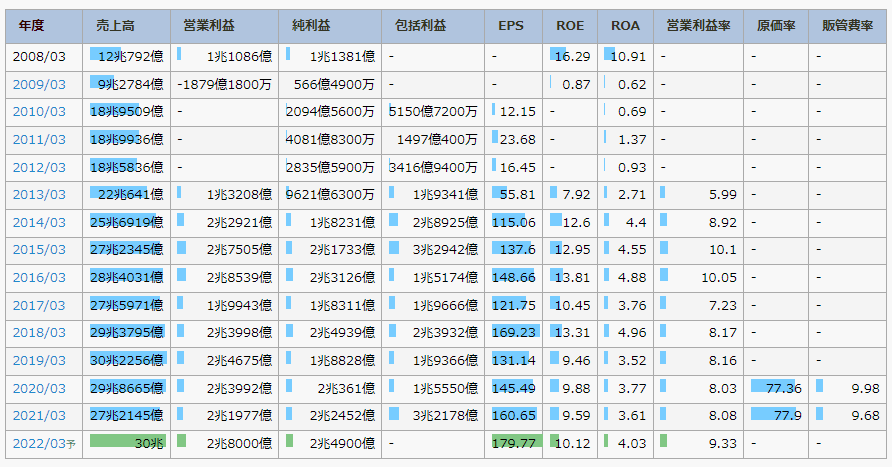The image size is (892, 467).
Task: Select cost ratio 77.36
Action: click(784, 389)
